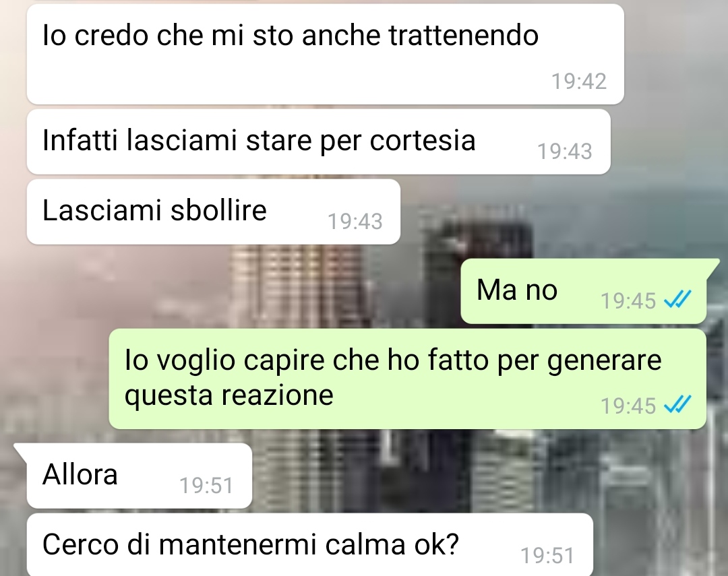This screenshot has height=576, width=728.
Task: Click the 19:43 timestamp beside "Lasciami sbollire"
Action: [355, 222]
